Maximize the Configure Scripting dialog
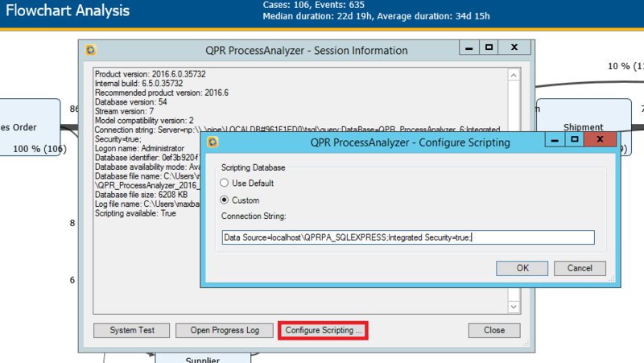 coord(574,139)
